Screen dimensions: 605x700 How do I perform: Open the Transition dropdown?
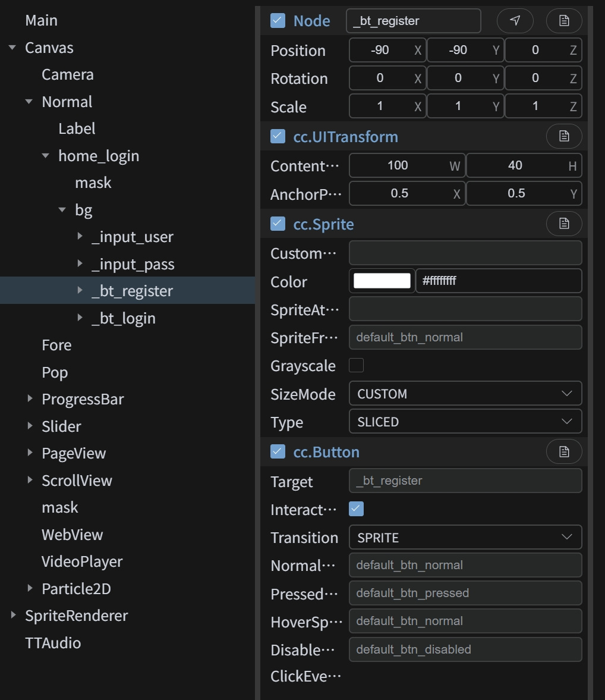click(465, 538)
